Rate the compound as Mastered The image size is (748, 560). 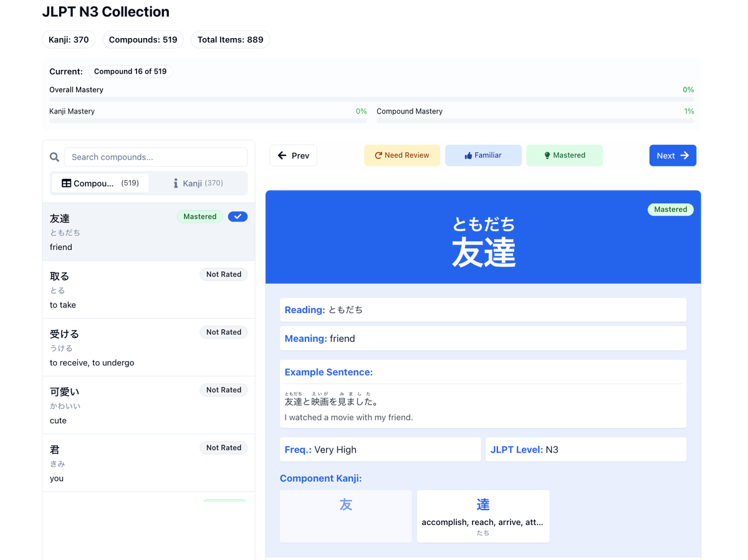[565, 155]
